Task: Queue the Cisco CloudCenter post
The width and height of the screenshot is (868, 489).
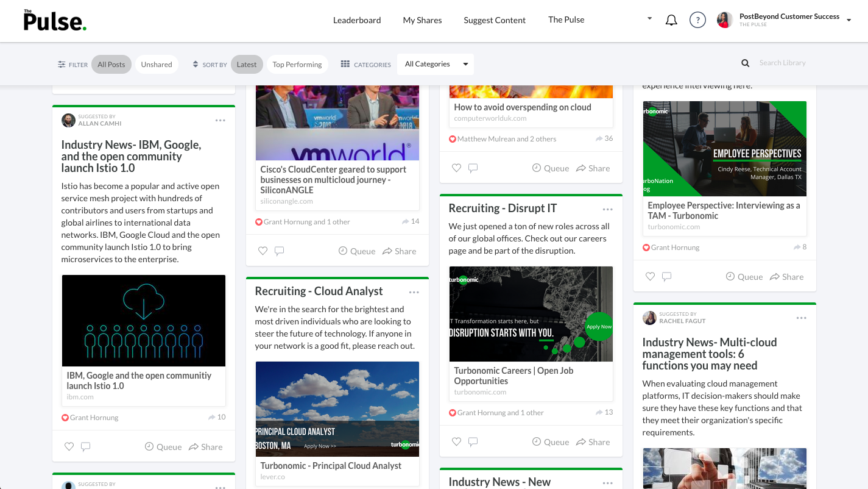Action: tap(357, 251)
